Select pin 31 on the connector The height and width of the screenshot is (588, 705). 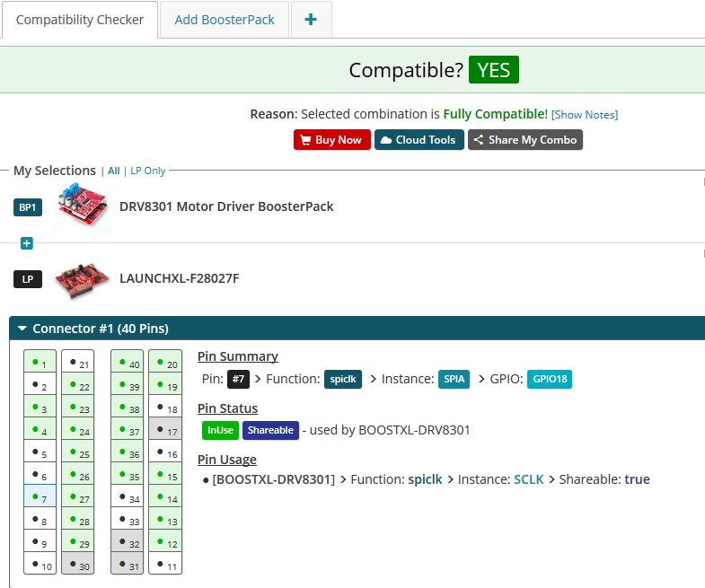click(128, 563)
